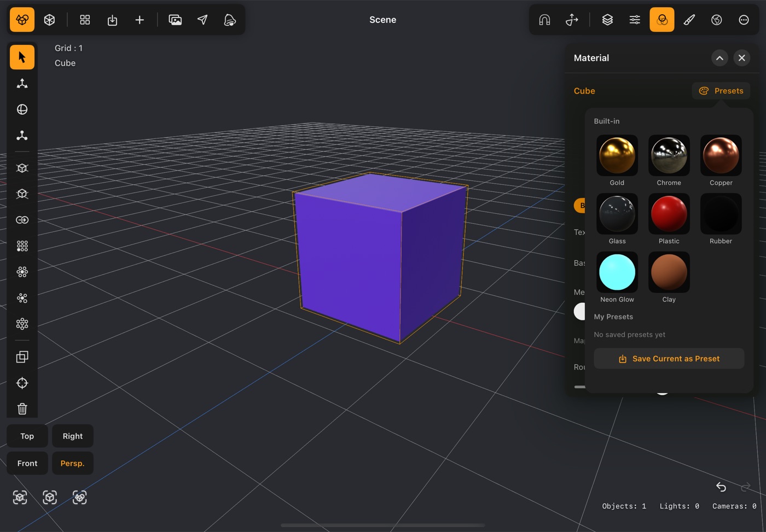Click the plus add icon
Viewport: 766px width, 532px height.
pyautogui.click(x=140, y=20)
